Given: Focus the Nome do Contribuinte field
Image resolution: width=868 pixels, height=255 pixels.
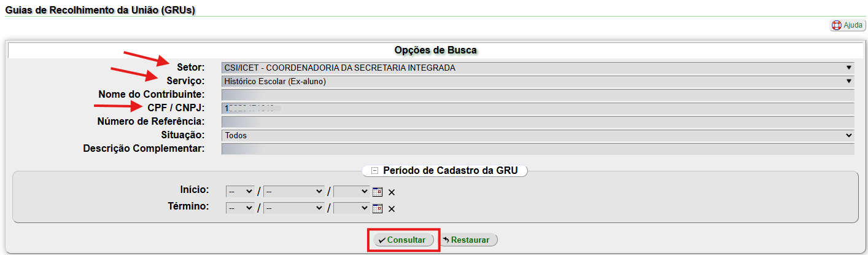Looking at the screenshot, I should tap(538, 95).
